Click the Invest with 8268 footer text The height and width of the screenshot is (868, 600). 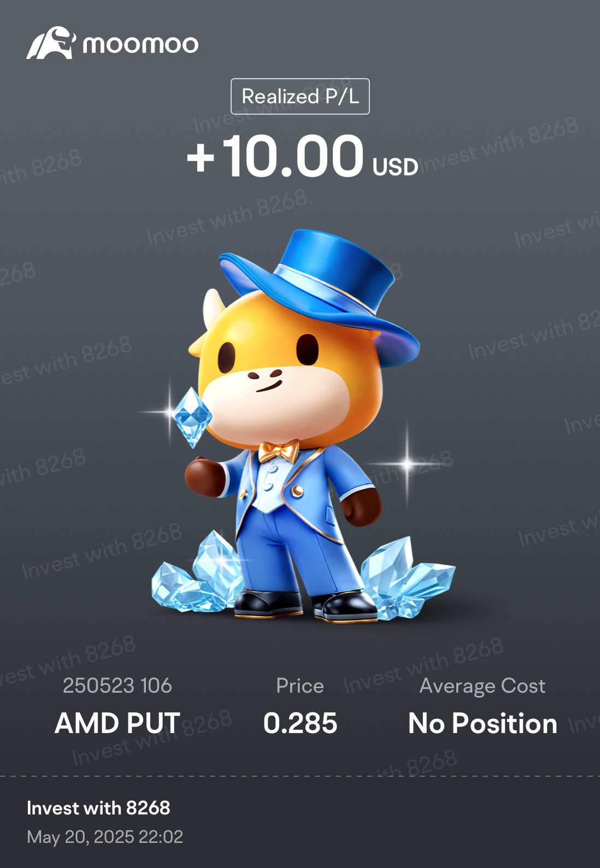[98, 808]
